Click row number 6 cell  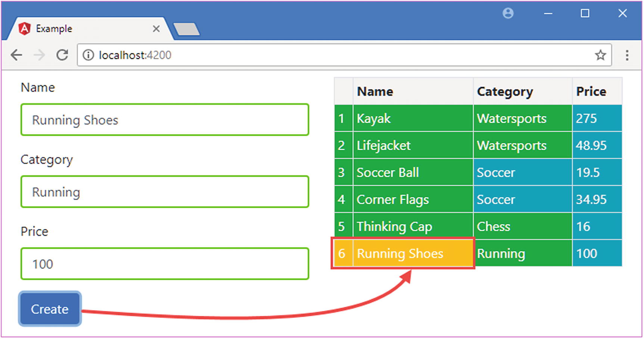[x=343, y=254]
